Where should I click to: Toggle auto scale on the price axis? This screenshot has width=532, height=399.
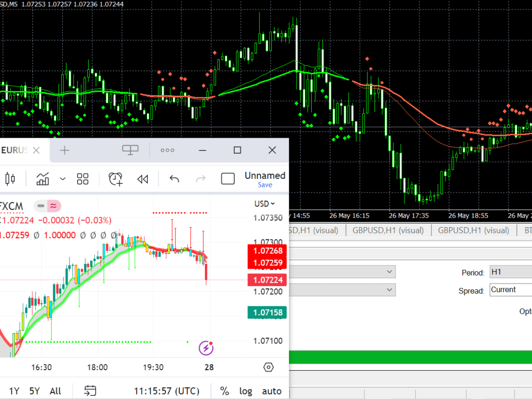tap(271, 390)
